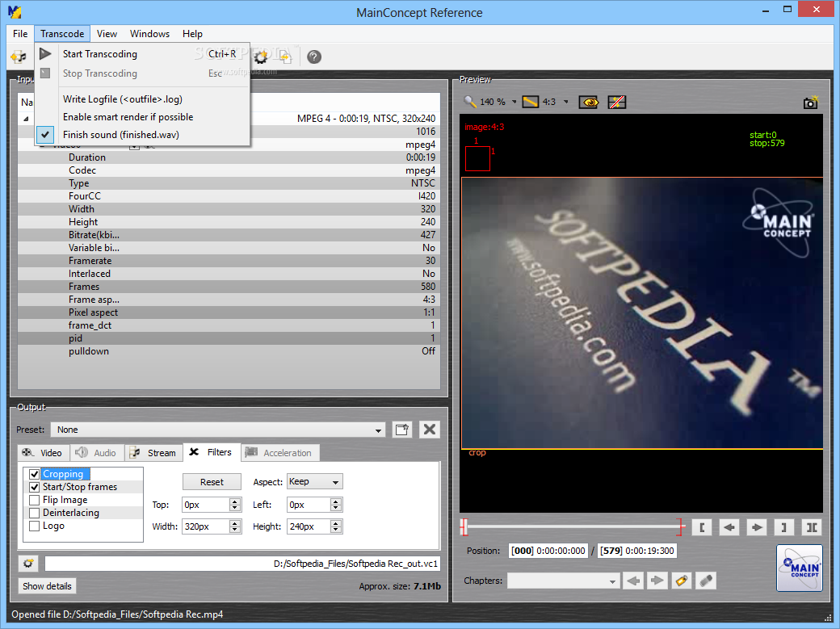Click the add media file toolbar icon
This screenshot has width=840, height=629.
coord(19,57)
